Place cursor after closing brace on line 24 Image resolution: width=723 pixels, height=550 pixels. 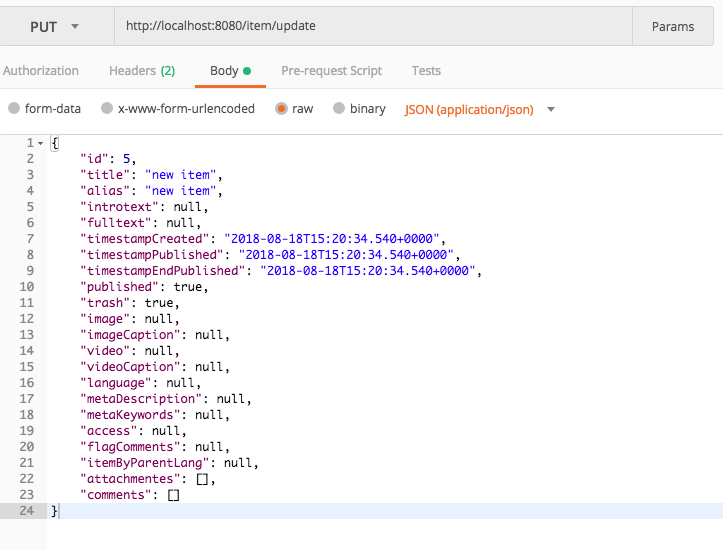click(59, 511)
